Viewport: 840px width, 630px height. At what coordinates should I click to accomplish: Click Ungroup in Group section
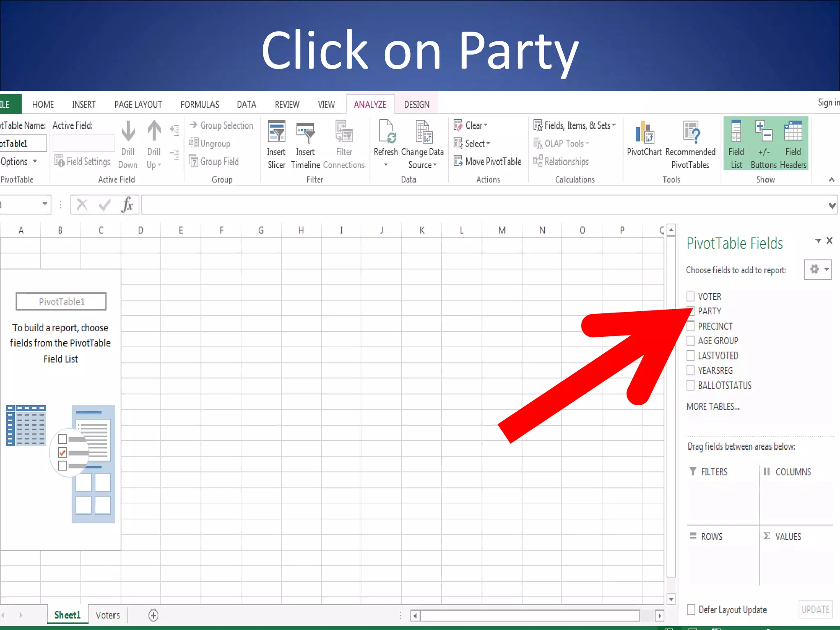coord(210,144)
